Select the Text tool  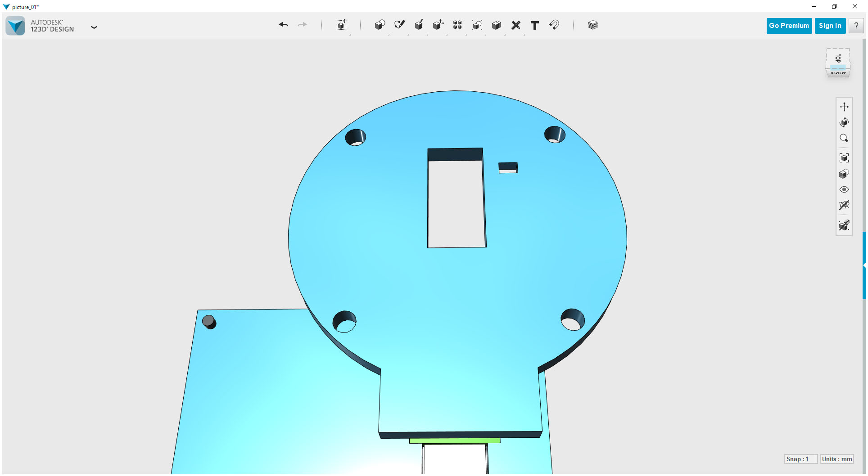click(x=534, y=26)
